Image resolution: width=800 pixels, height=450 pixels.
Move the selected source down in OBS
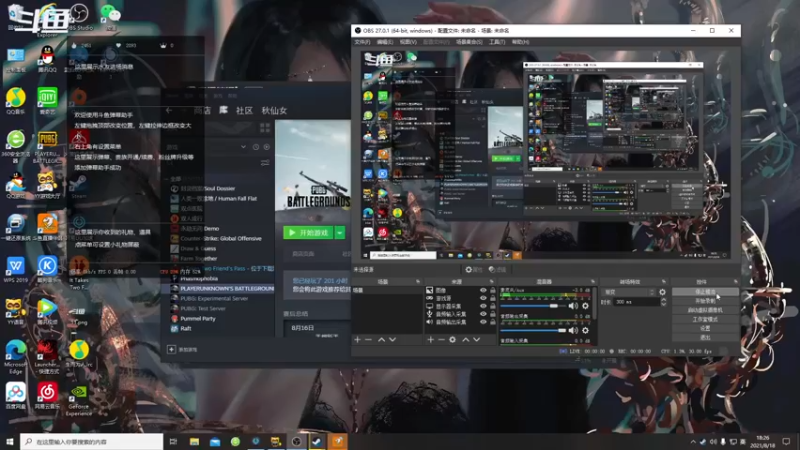click(x=477, y=340)
